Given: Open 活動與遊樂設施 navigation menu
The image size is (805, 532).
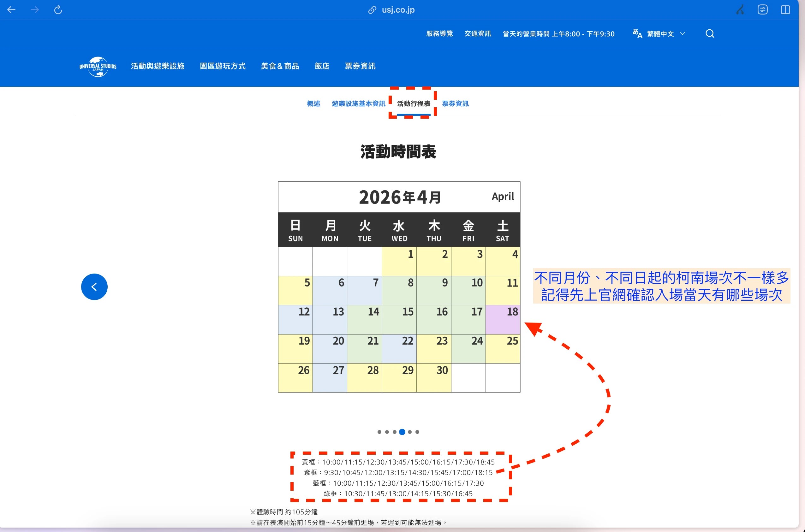Looking at the screenshot, I should point(158,66).
